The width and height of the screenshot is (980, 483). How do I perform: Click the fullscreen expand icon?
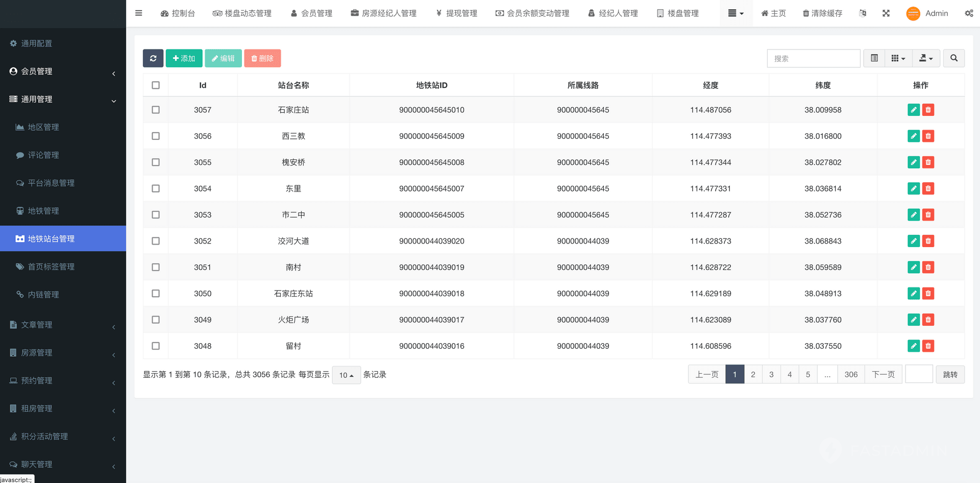click(x=886, y=13)
